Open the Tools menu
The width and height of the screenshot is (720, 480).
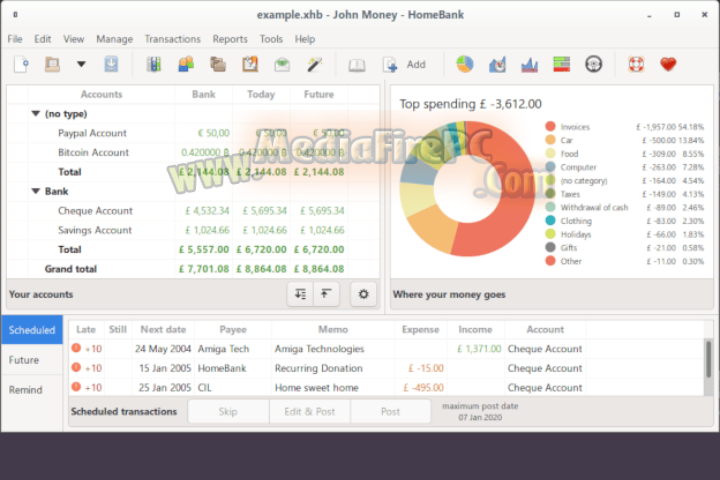coord(271,39)
